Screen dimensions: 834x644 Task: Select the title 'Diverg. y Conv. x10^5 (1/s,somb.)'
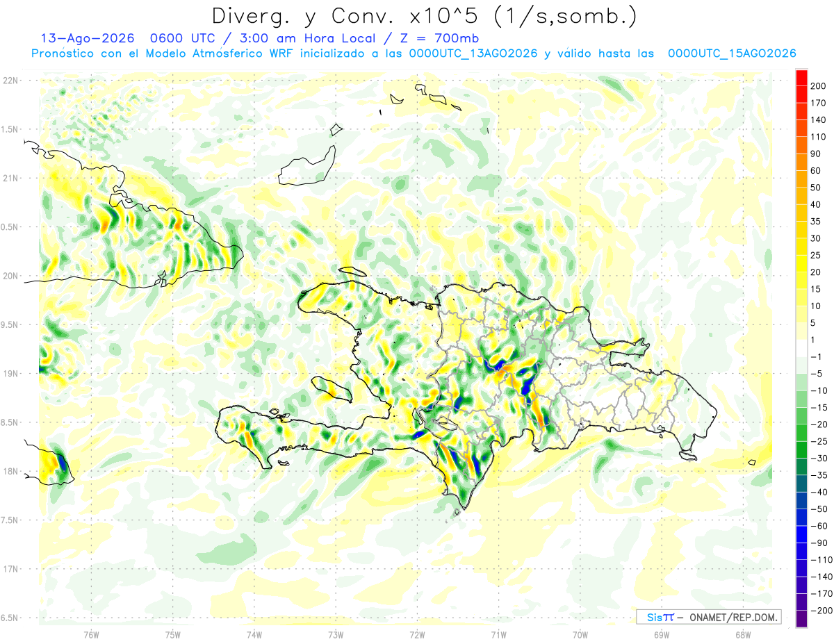[424, 16]
